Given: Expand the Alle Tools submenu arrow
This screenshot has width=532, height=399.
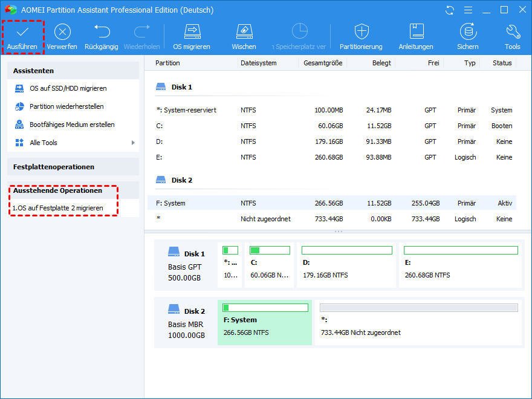Looking at the screenshot, I should (133, 143).
